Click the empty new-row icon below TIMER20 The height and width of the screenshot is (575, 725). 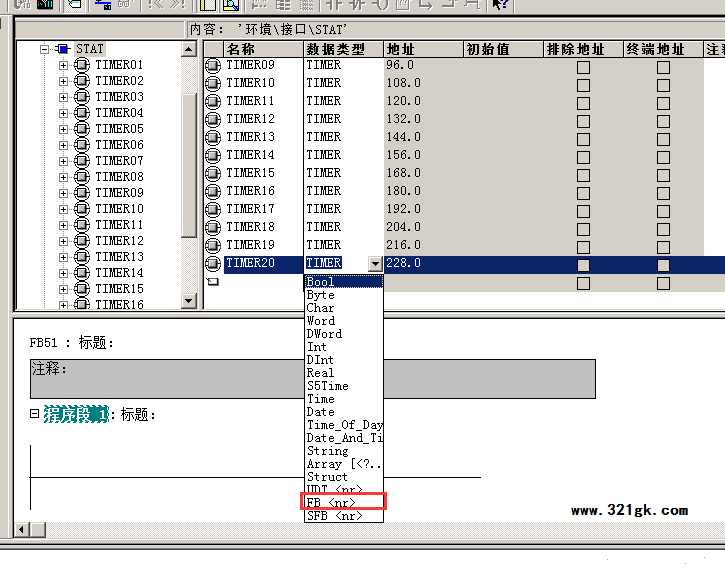(212, 282)
